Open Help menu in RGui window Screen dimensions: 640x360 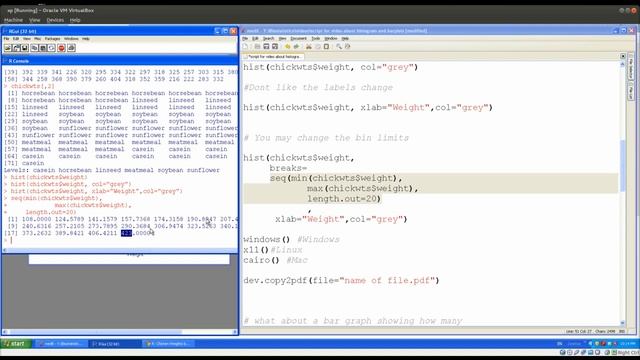pos(86,39)
